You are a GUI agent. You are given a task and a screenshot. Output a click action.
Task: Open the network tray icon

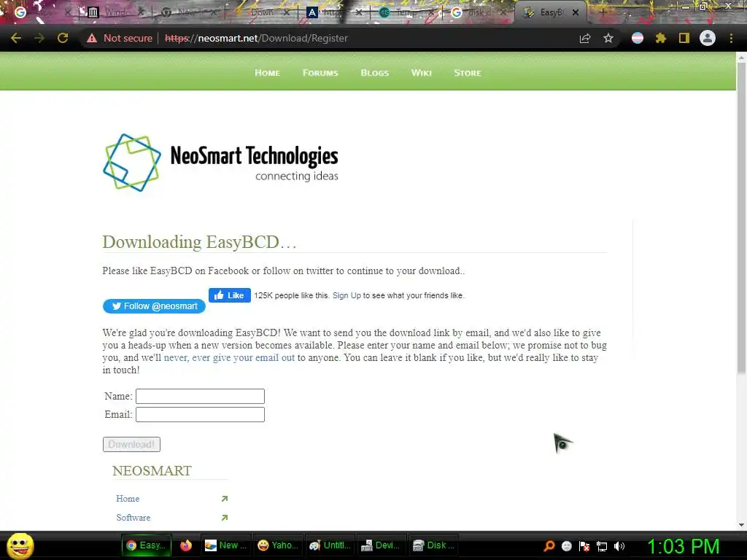click(x=602, y=546)
